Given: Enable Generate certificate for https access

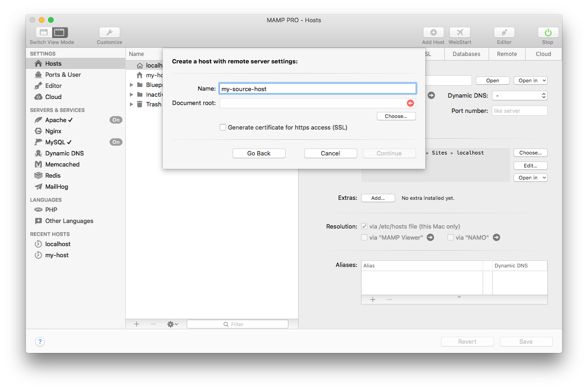Looking at the screenshot, I should coord(223,127).
